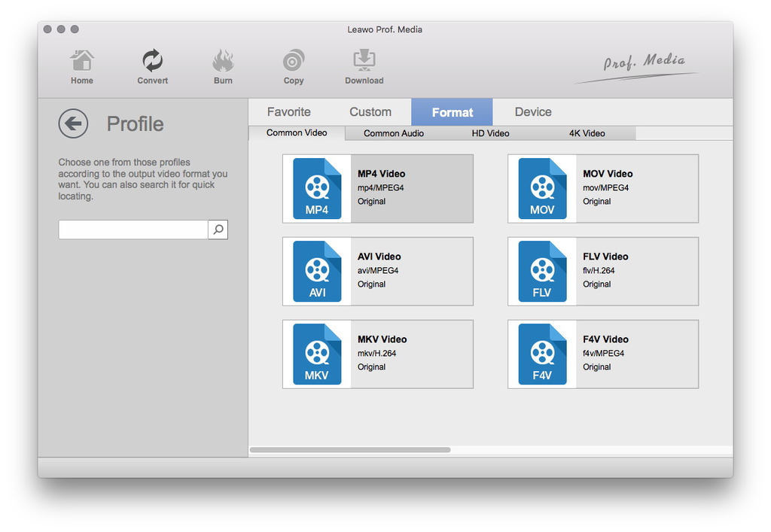The image size is (771, 532).
Task: Click the MP4 Video title text
Action: pyautogui.click(x=382, y=174)
